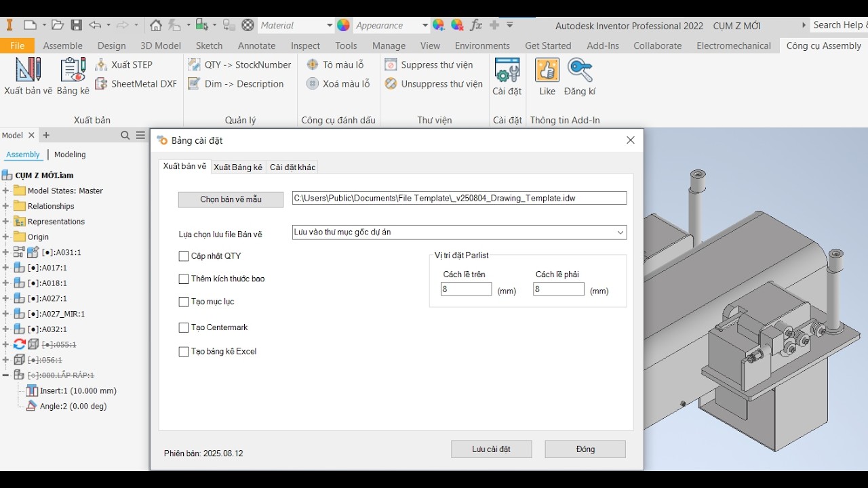Expand the Model States: Master node
This screenshot has height=488, width=868.
click(5, 190)
